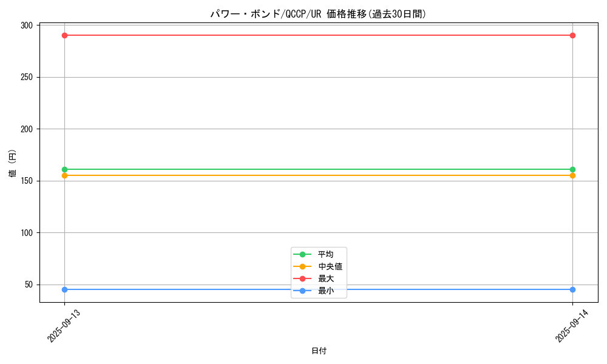Click the x-axis date 2025-09-13
Screen dimensions: 607x364
coord(64,326)
